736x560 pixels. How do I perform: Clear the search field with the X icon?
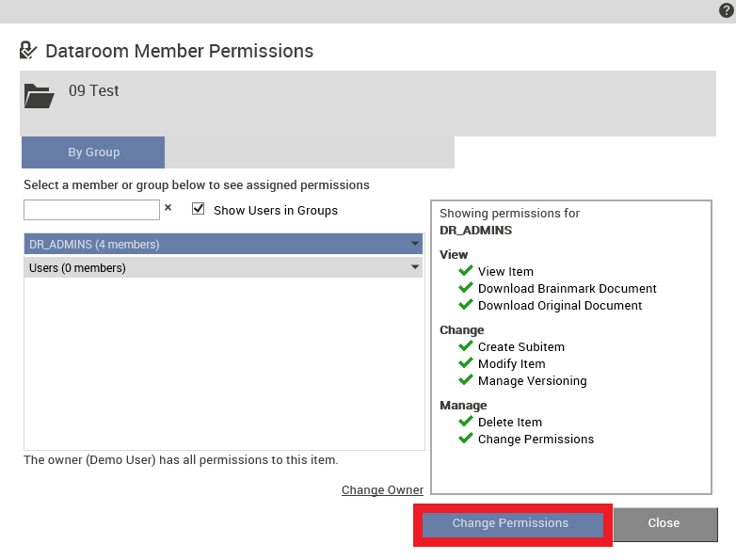(x=168, y=207)
